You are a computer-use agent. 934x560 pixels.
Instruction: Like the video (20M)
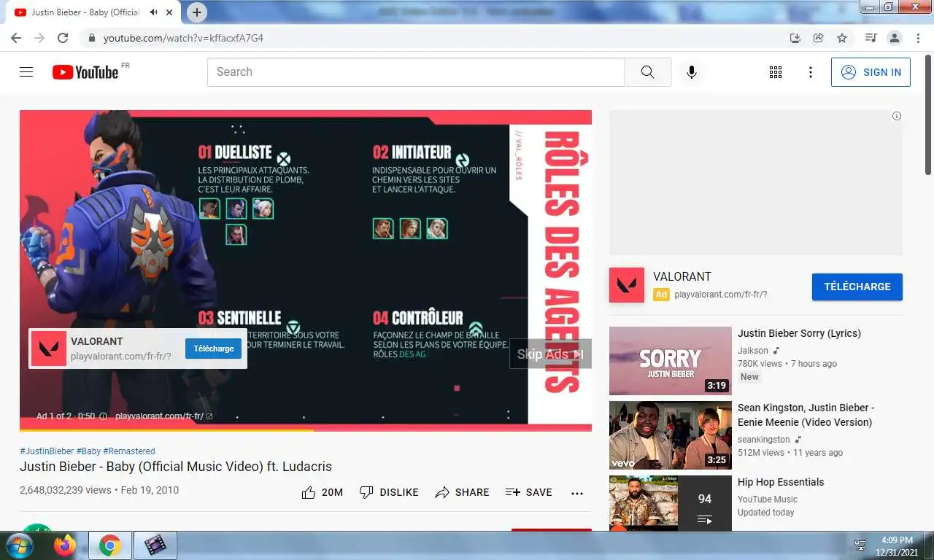pyautogui.click(x=323, y=492)
